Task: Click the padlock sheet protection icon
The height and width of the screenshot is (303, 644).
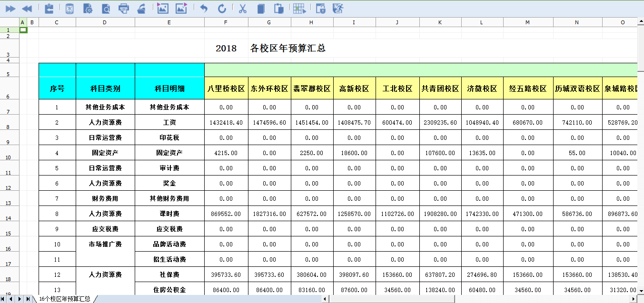Action: [x=320, y=8]
